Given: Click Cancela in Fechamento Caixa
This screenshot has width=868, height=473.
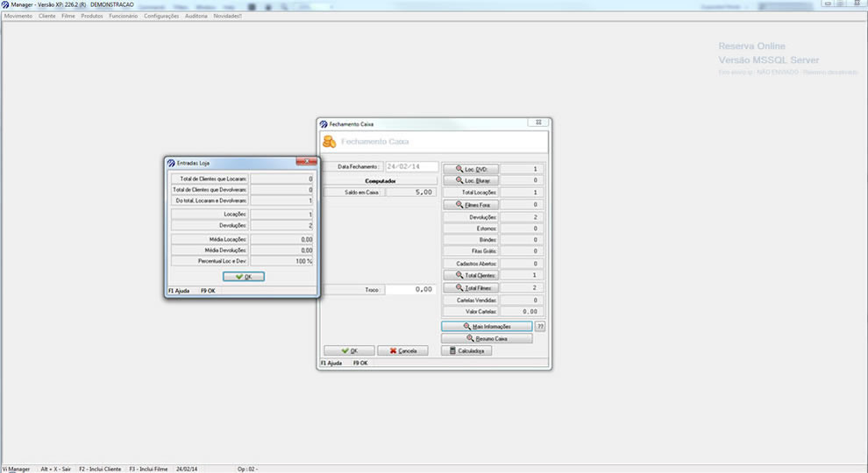Looking at the screenshot, I should point(402,350).
